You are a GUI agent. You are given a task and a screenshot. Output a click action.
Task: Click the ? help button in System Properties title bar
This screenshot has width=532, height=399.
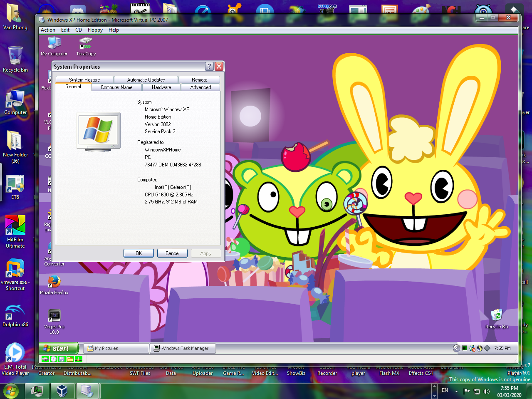coord(210,66)
